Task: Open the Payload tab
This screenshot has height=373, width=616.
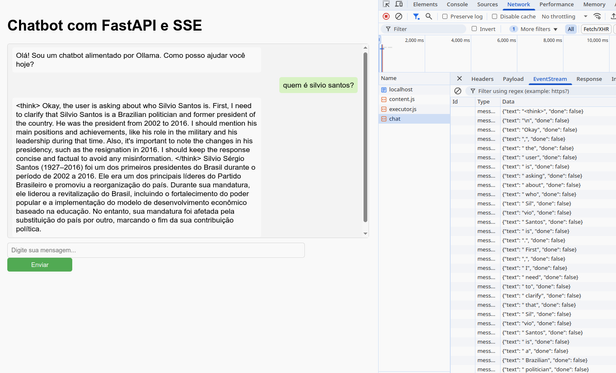Action: point(513,79)
